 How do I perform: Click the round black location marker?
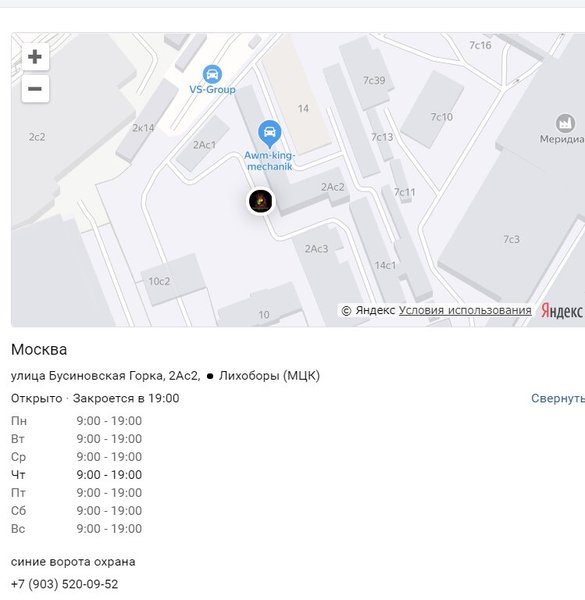(261, 201)
